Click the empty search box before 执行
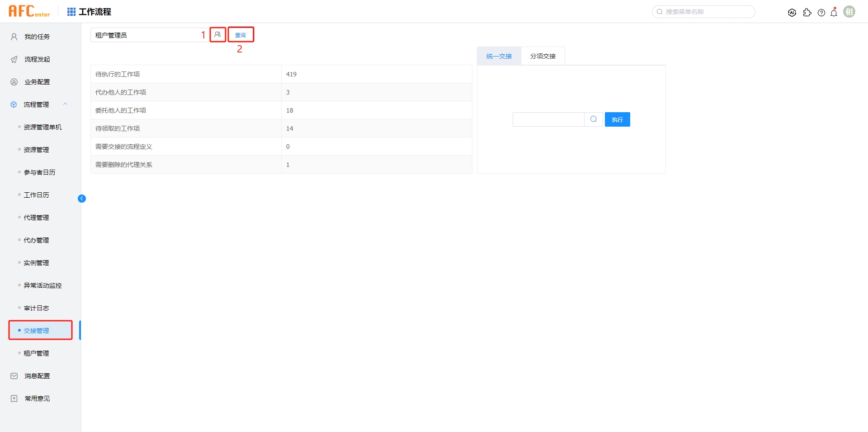The height and width of the screenshot is (432, 868). [x=548, y=119]
